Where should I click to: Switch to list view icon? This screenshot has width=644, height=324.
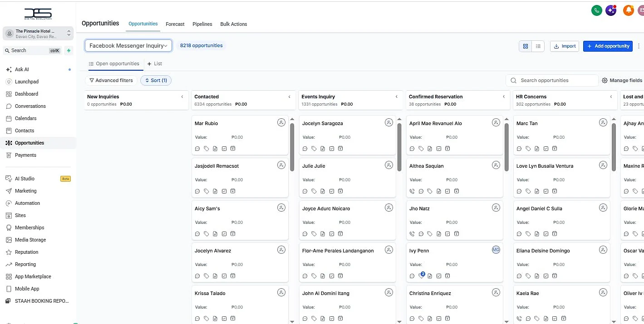point(538,46)
